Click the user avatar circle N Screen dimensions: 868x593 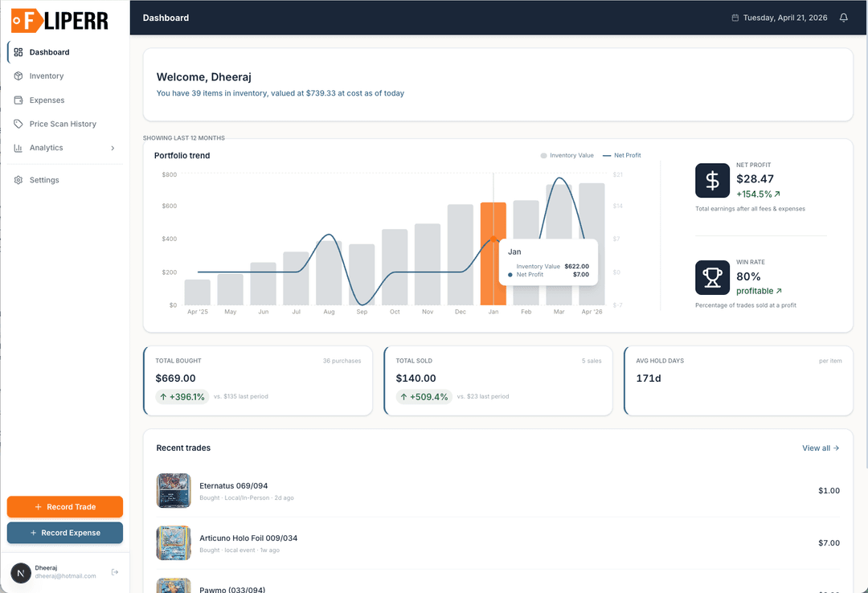21,573
